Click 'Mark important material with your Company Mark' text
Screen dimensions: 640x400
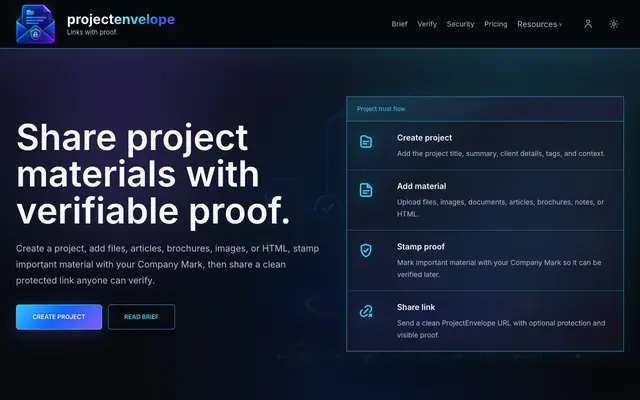point(499,269)
